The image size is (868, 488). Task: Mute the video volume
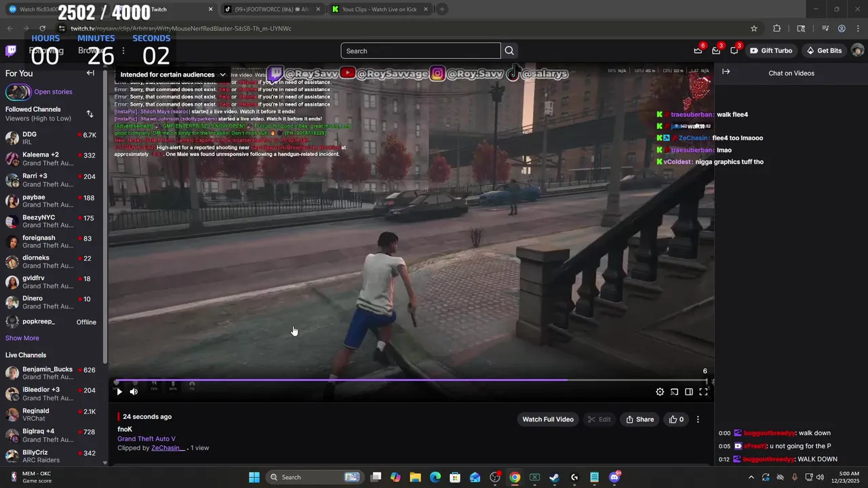click(x=134, y=392)
